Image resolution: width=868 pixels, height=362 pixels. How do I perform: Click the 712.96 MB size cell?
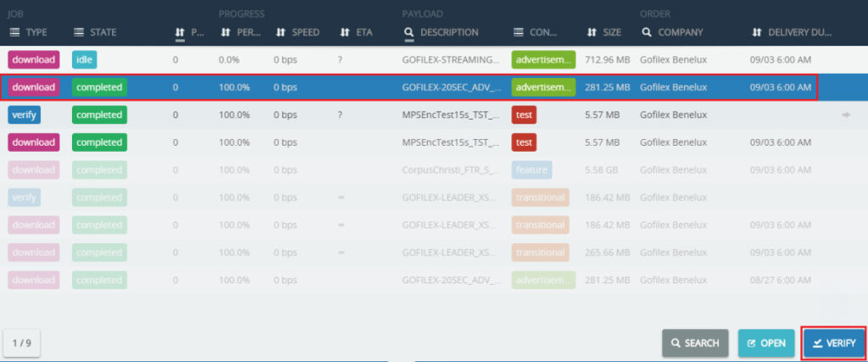click(x=607, y=60)
